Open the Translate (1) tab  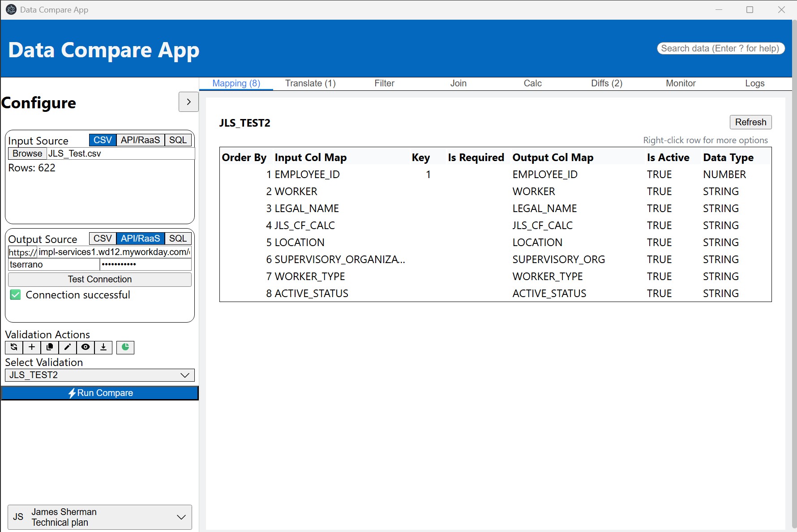click(x=310, y=83)
